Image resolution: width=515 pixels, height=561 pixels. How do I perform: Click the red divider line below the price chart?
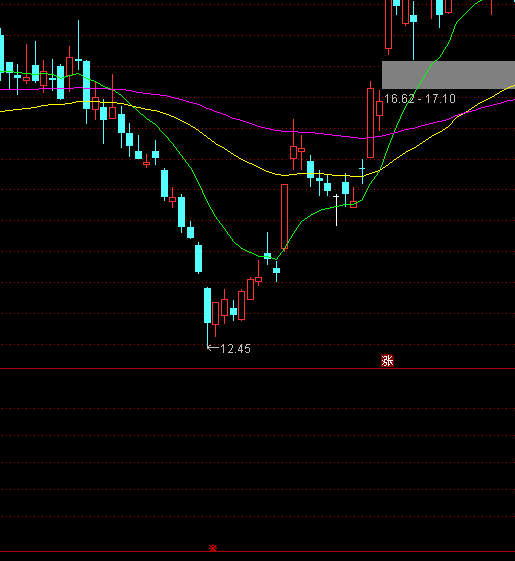point(257,368)
